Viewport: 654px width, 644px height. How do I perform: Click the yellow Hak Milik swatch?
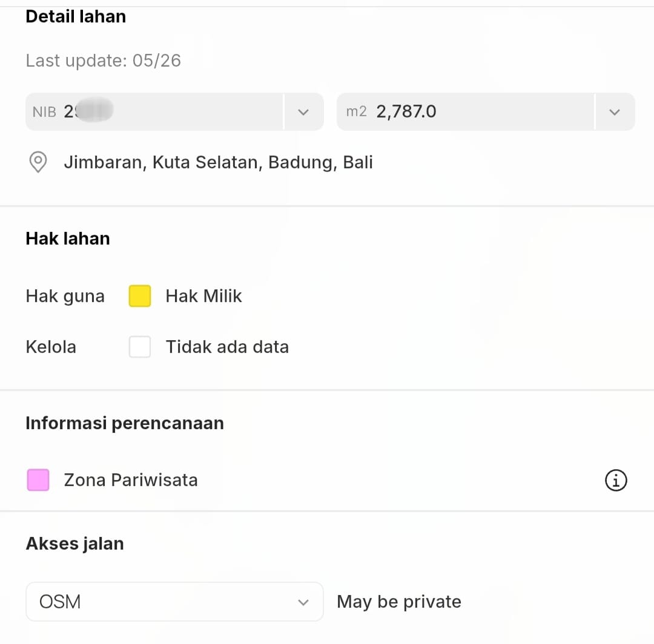pos(140,296)
